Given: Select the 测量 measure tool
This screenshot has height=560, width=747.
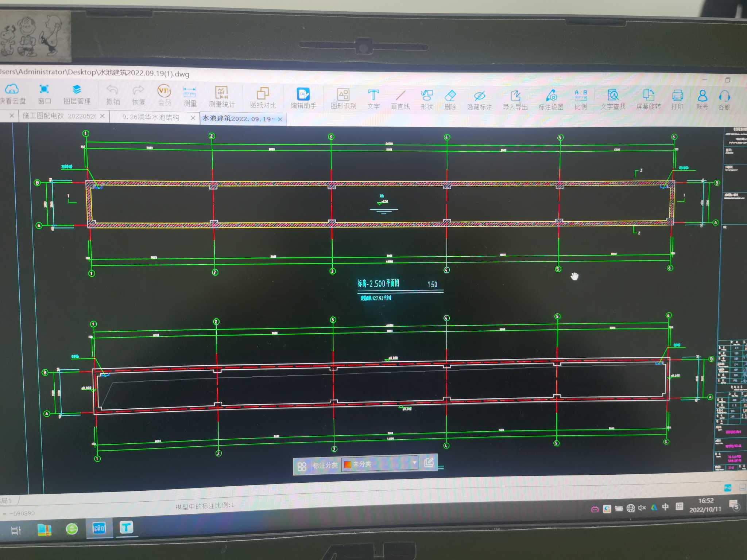Looking at the screenshot, I should (x=189, y=97).
